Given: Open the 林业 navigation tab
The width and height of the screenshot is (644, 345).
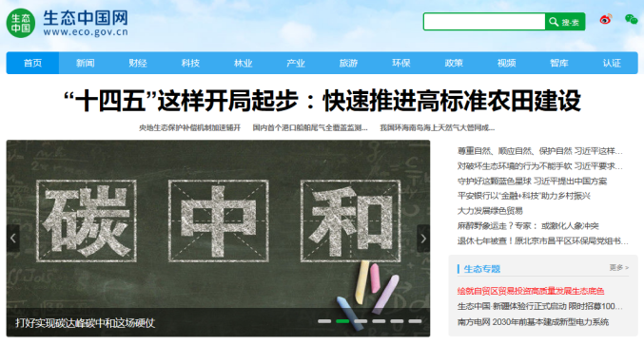Looking at the screenshot, I should [244, 63].
